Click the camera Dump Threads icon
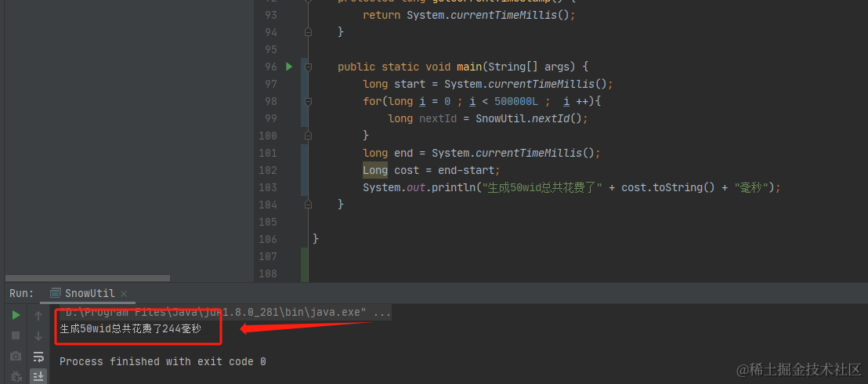The height and width of the screenshot is (384, 868). (x=16, y=357)
